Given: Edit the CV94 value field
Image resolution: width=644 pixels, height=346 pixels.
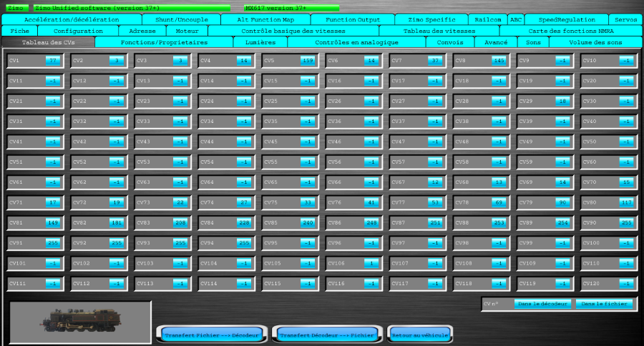Looking at the screenshot, I should [244, 243].
